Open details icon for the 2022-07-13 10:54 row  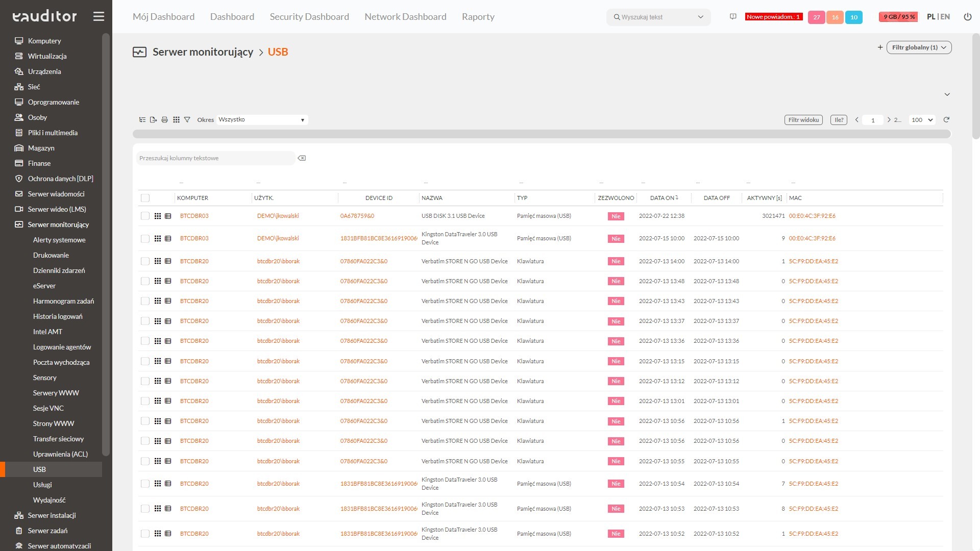pos(168,484)
